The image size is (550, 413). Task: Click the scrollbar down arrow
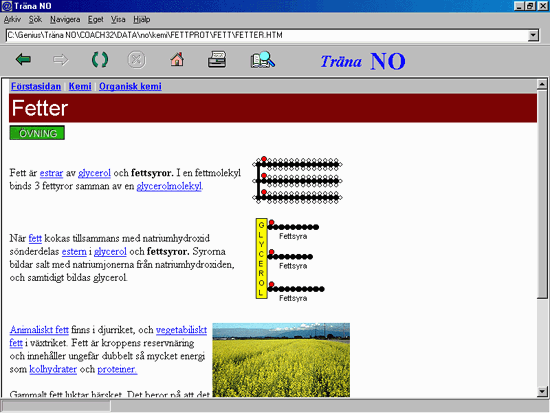[x=542, y=391]
